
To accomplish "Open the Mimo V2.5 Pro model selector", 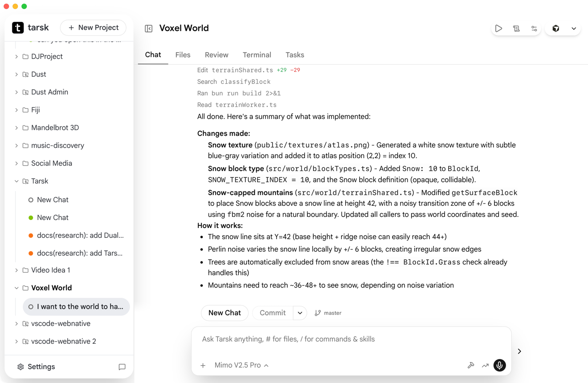I will point(241,365).
